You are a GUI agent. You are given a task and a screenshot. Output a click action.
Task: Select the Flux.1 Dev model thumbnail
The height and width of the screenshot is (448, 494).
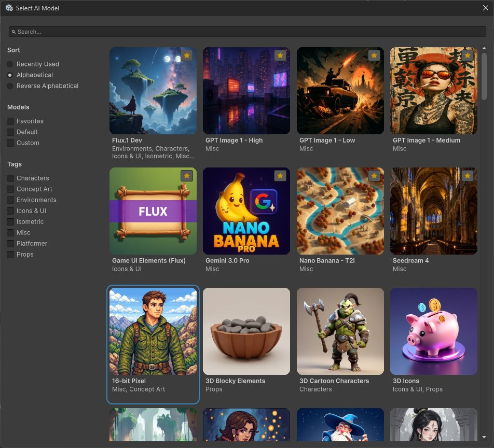[153, 91]
